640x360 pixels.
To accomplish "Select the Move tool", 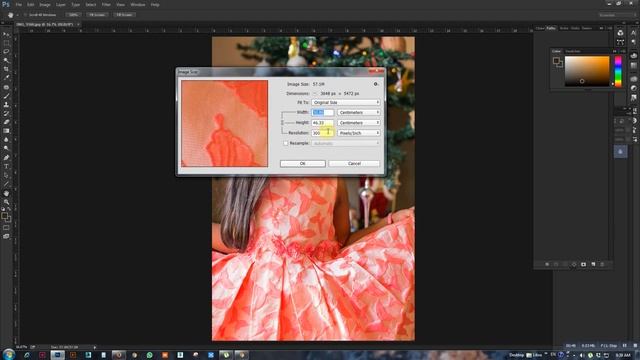I will tap(6, 34).
